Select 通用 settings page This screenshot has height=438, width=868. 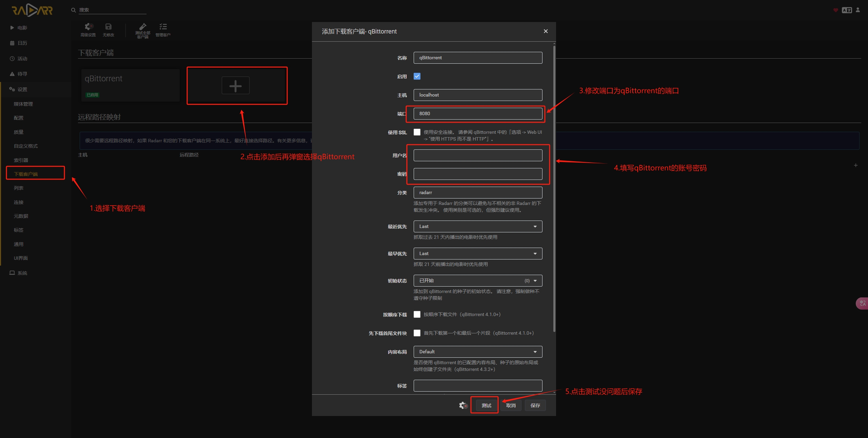[x=19, y=244]
